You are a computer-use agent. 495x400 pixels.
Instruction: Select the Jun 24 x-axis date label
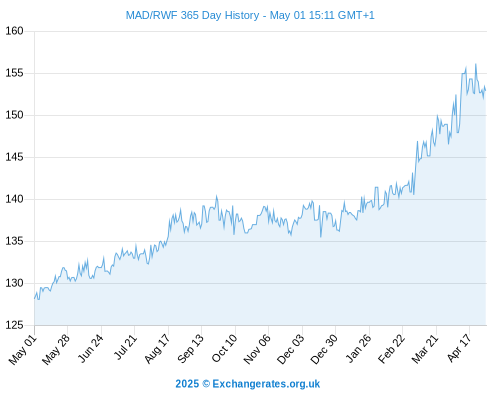[x=90, y=348]
